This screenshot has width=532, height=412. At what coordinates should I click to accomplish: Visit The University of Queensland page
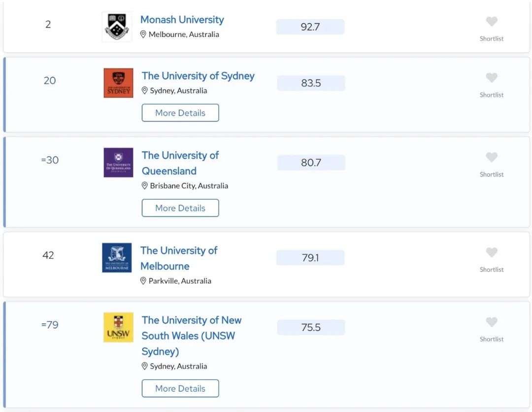(x=180, y=163)
